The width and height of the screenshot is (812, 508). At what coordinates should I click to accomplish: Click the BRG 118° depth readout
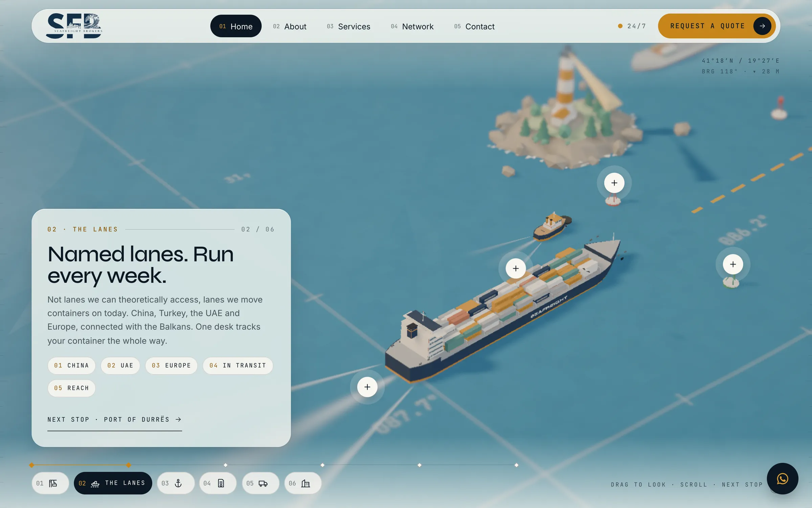point(741,71)
